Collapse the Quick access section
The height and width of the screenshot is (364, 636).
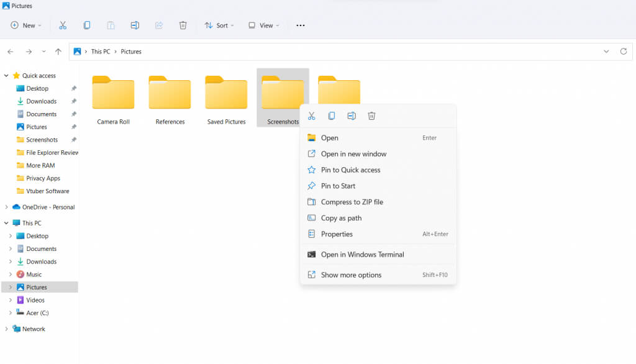(x=6, y=76)
